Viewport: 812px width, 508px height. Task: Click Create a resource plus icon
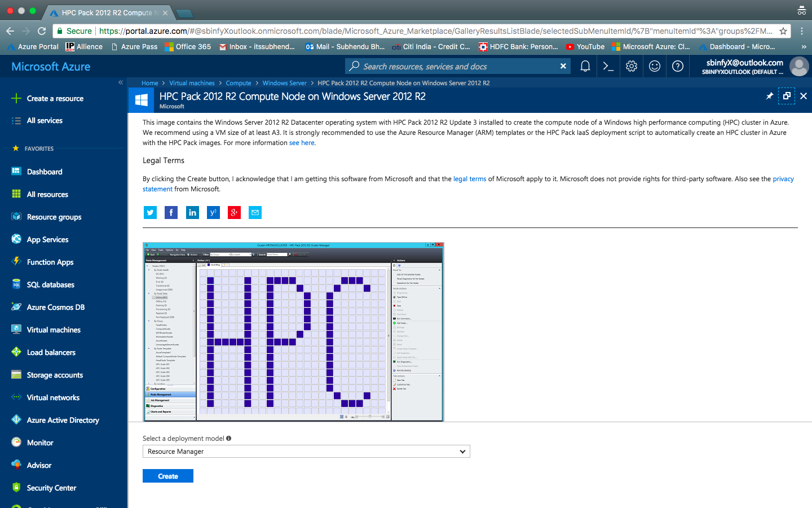(x=15, y=98)
